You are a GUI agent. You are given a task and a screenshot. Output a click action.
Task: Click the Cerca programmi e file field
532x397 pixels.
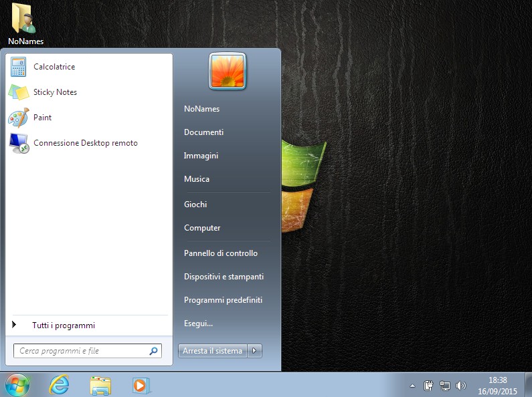pyautogui.click(x=88, y=351)
